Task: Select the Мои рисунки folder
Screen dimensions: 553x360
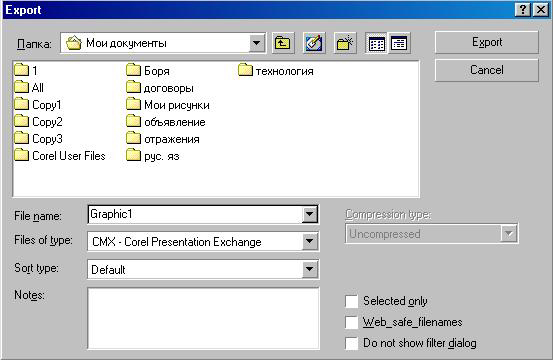Action: (x=168, y=105)
